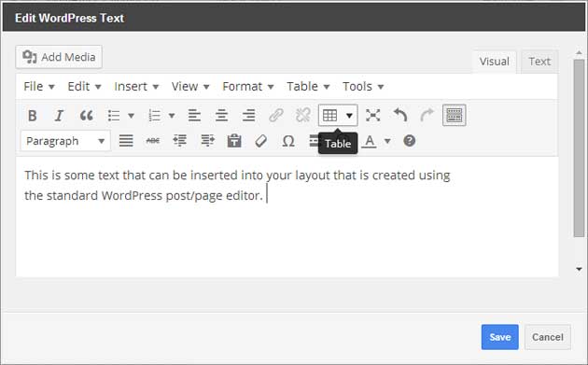Insert a bulleted list

114,115
